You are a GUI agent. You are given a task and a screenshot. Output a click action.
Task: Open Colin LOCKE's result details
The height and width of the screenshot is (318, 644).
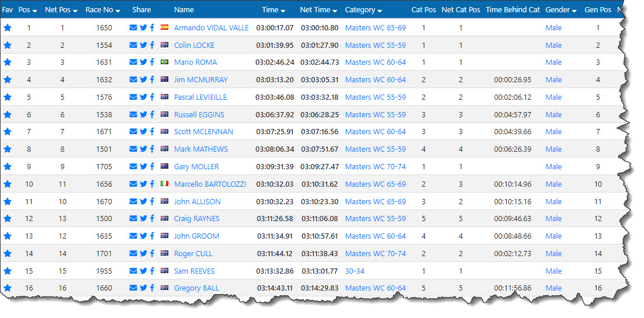[x=194, y=45]
